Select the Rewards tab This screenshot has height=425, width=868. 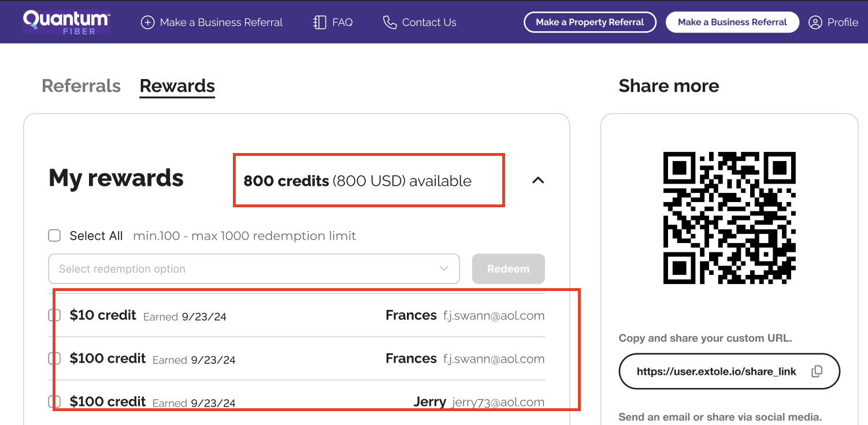(177, 85)
